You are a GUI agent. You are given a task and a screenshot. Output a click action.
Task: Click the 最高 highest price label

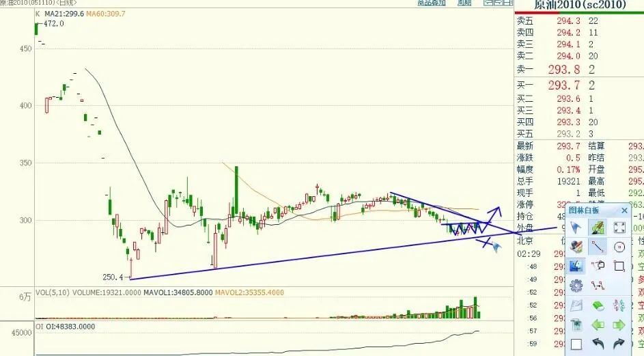tap(596, 181)
